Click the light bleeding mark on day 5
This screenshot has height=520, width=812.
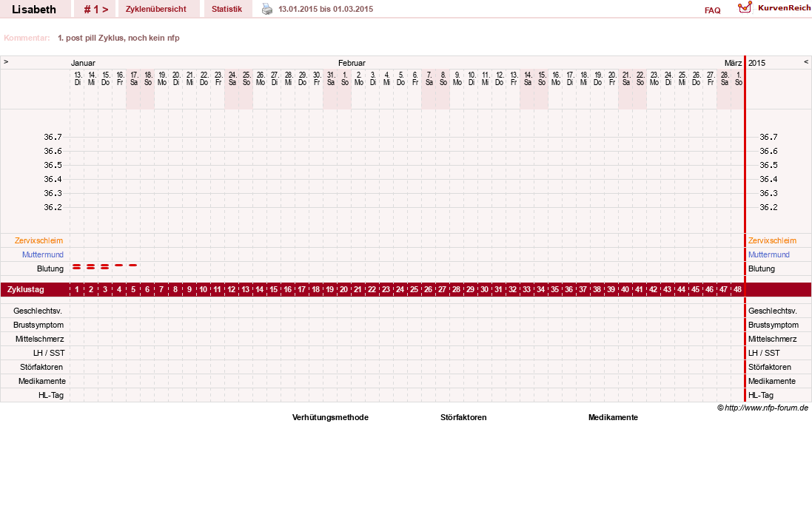pyautogui.click(x=133, y=266)
